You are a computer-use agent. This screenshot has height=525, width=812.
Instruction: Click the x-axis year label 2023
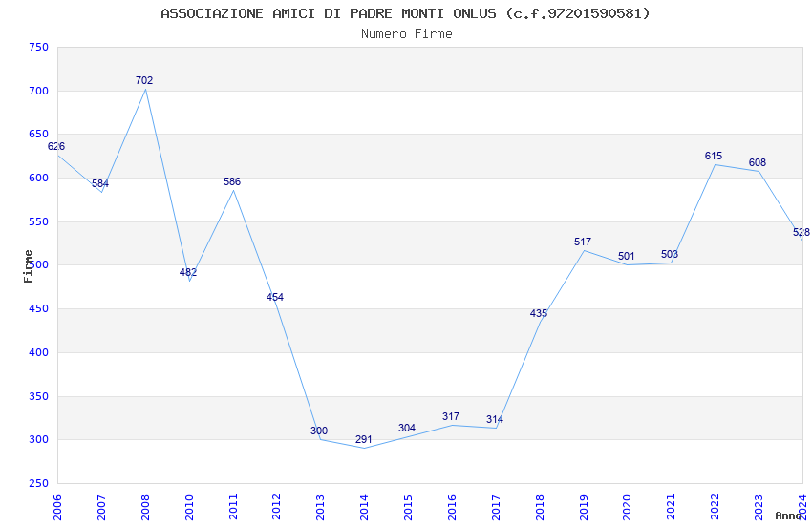point(759,507)
